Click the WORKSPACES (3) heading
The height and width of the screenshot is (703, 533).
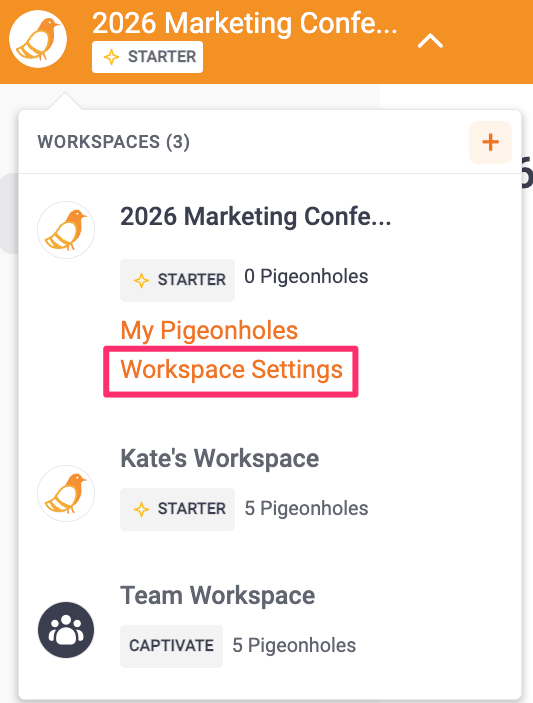(x=114, y=142)
